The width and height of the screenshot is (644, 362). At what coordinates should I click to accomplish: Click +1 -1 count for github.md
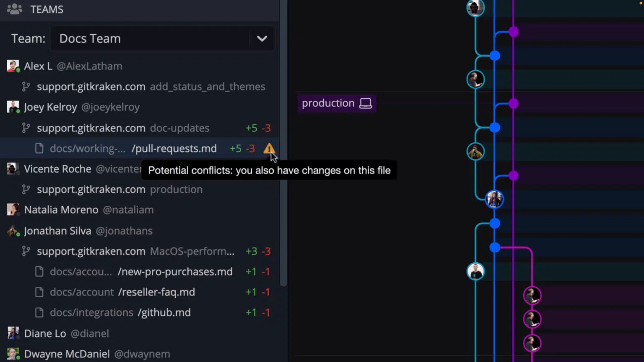(x=258, y=313)
